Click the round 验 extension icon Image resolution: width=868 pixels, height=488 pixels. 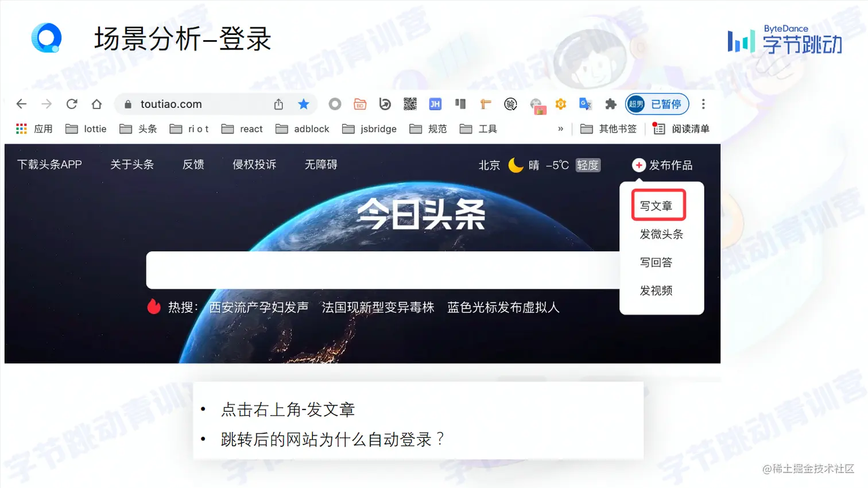[510, 104]
